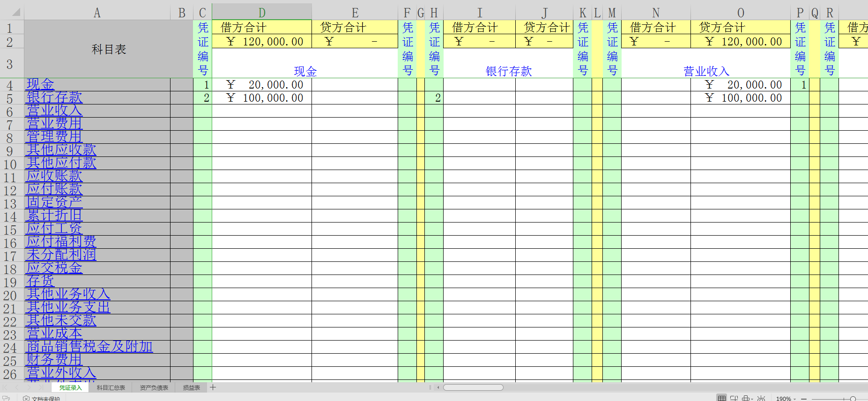Click the 银行存款 section title cell

(508, 64)
